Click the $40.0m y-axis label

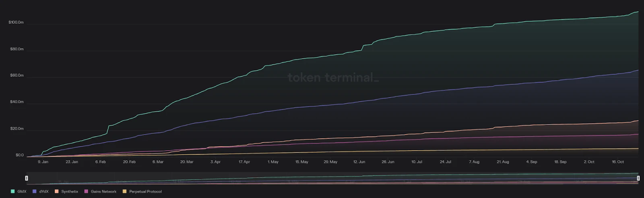coord(17,102)
